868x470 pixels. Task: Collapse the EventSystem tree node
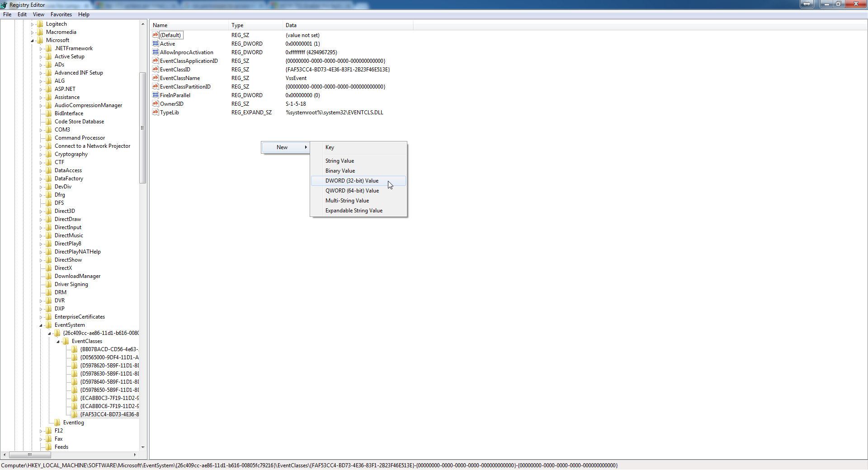pos(41,325)
